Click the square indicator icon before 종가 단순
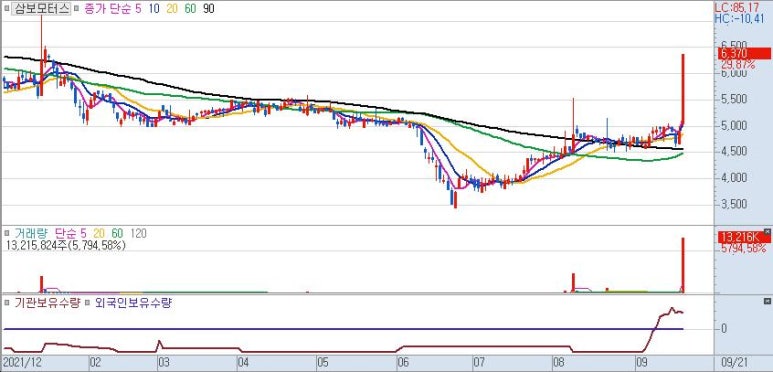 pos(76,9)
